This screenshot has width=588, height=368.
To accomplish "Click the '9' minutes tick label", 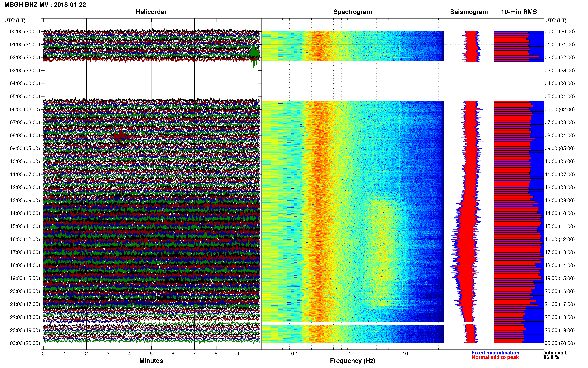I will (238, 354).
